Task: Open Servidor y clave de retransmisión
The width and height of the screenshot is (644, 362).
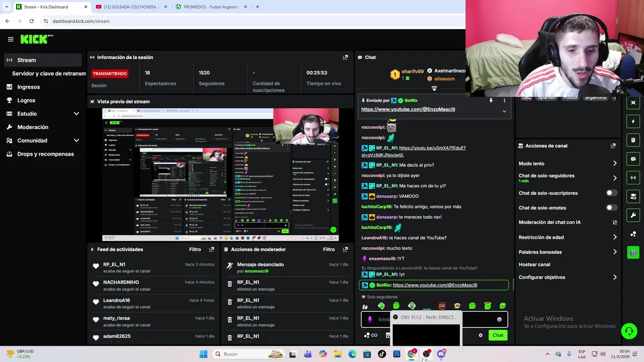Action: coord(49,73)
